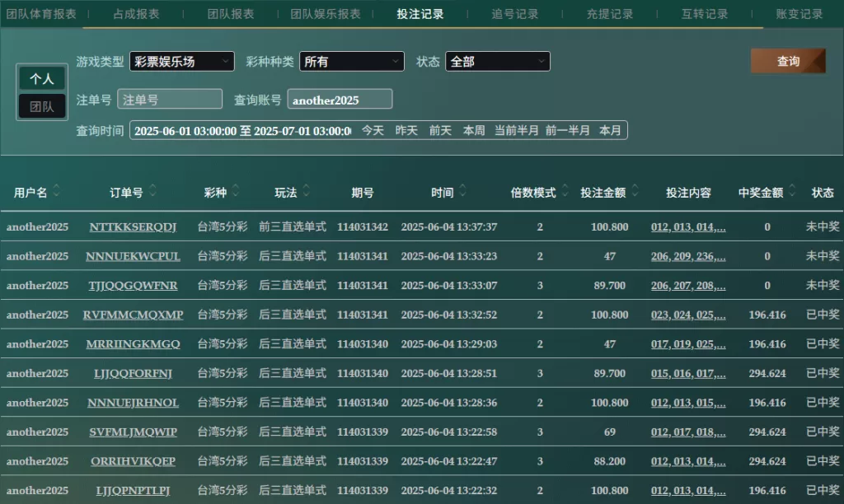View bet content 015, 016, 017,...

[x=688, y=373]
